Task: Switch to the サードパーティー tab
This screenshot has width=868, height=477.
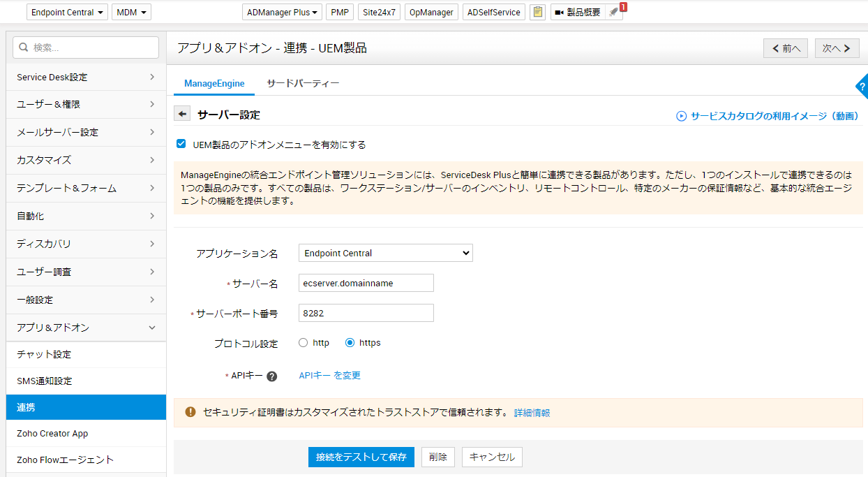Action: (x=303, y=83)
